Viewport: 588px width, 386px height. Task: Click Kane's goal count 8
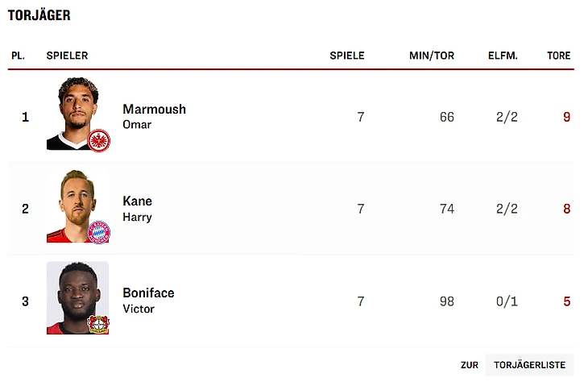566,209
